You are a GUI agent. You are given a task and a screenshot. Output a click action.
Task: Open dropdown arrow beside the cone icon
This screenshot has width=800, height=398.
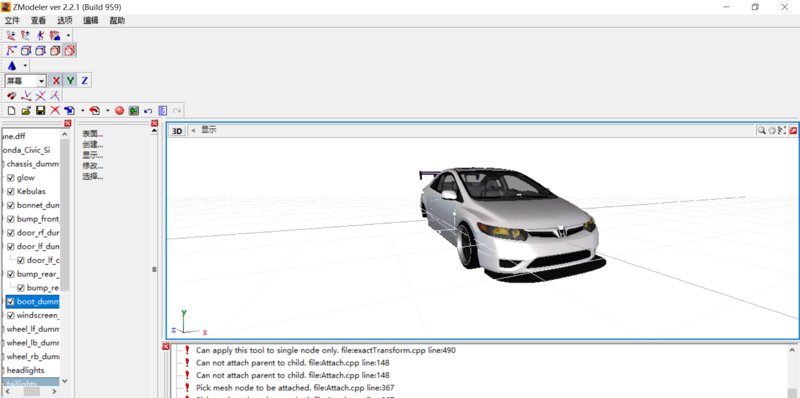click(x=25, y=66)
